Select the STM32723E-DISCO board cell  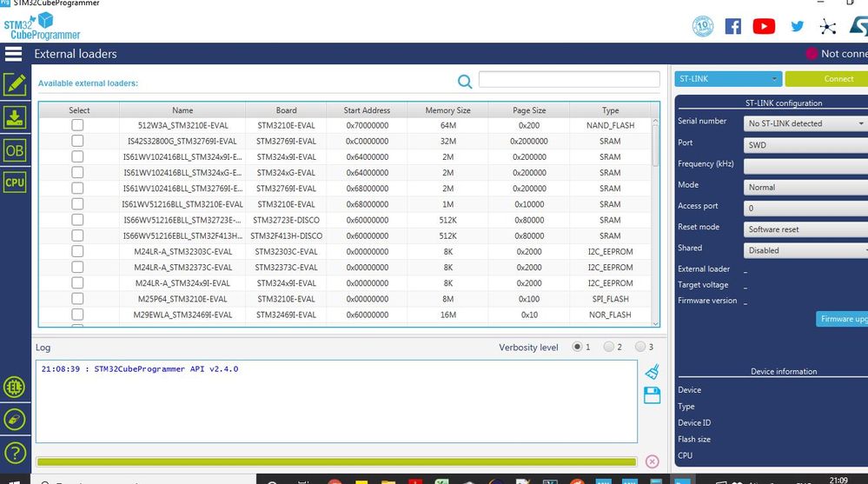coord(286,220)
